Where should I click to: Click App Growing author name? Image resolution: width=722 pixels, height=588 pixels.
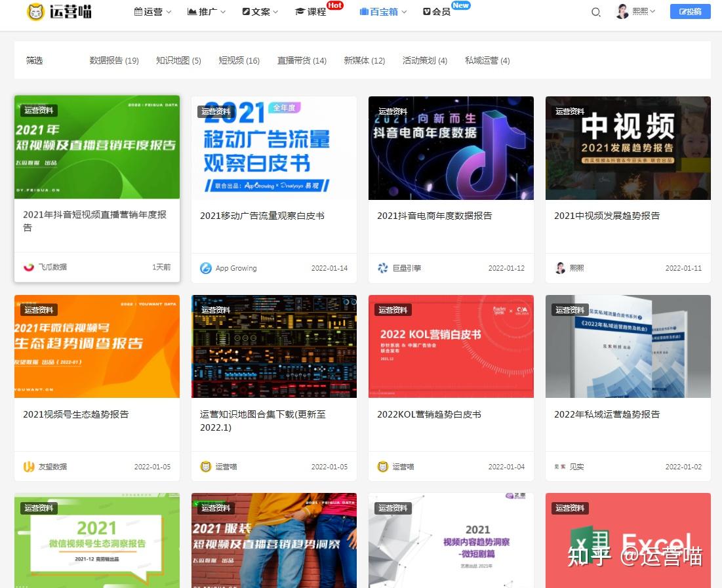(236, 268)
